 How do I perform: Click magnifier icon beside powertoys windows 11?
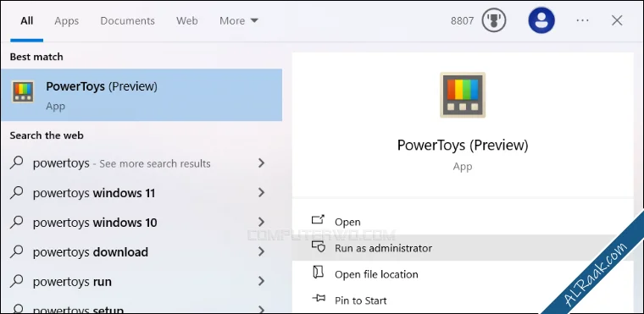pyautogui.click(x=16, y=192)
